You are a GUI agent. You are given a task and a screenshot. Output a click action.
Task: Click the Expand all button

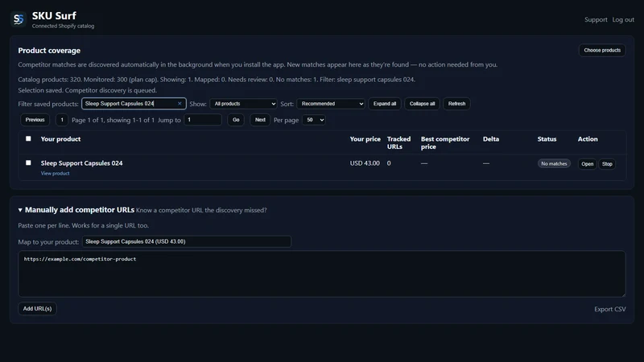coord(385,104)
